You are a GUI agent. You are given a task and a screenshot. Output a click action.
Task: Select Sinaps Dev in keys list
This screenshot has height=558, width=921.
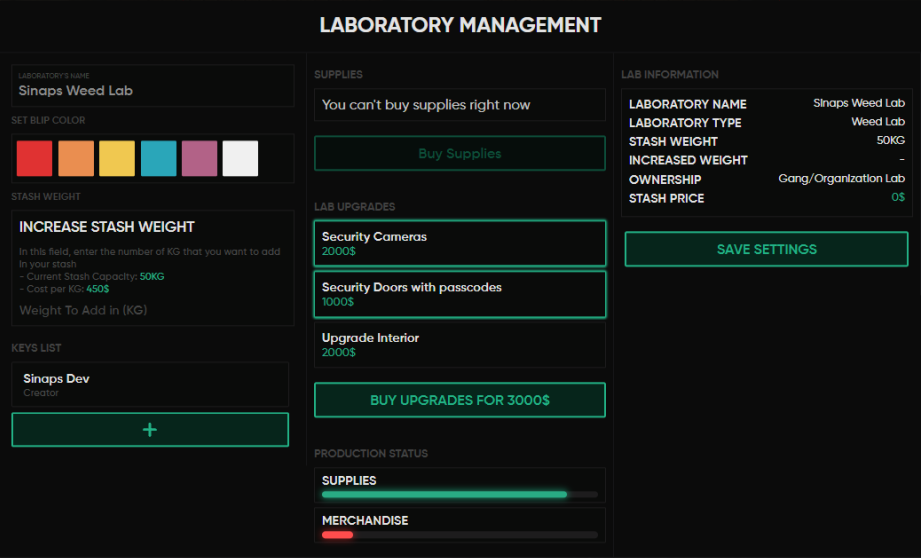tap(150, 385)
